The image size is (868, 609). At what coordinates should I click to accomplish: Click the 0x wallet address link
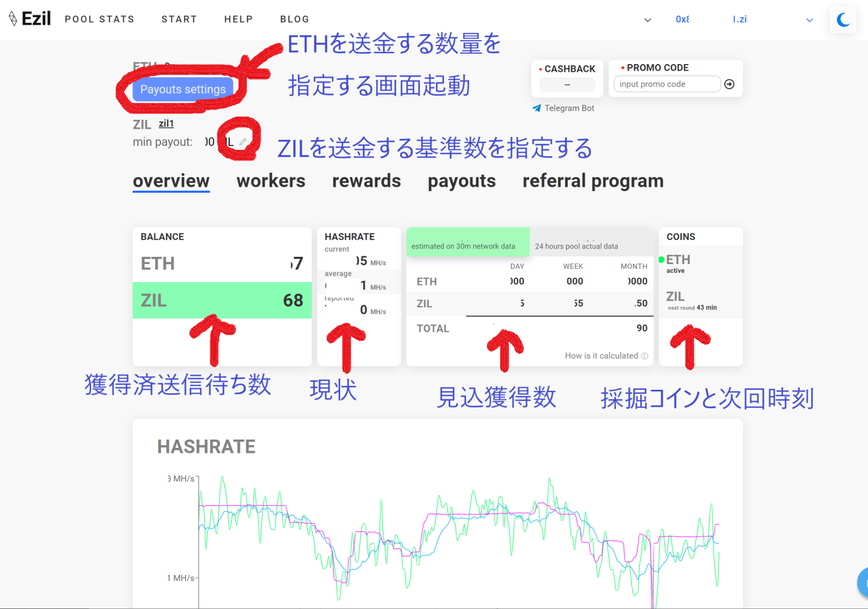(x=682, y=19)
